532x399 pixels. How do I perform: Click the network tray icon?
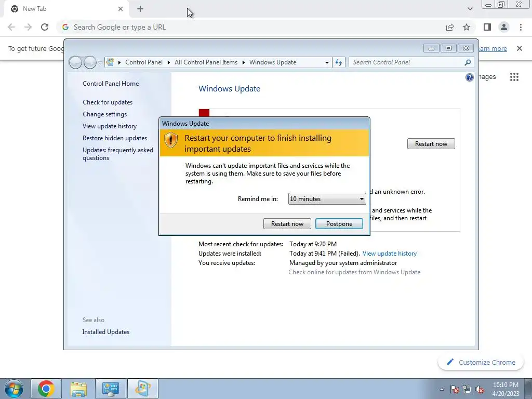pos(467,389)
